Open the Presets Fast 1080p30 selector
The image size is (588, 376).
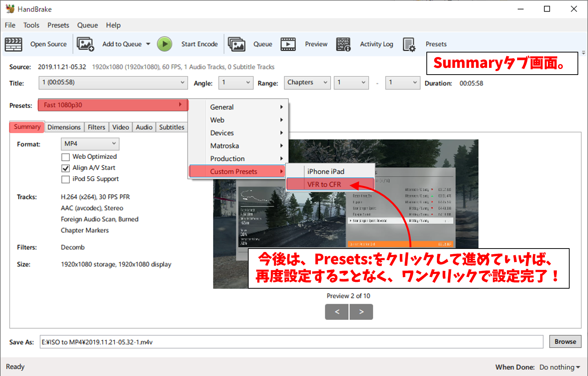tap(113, 105)
